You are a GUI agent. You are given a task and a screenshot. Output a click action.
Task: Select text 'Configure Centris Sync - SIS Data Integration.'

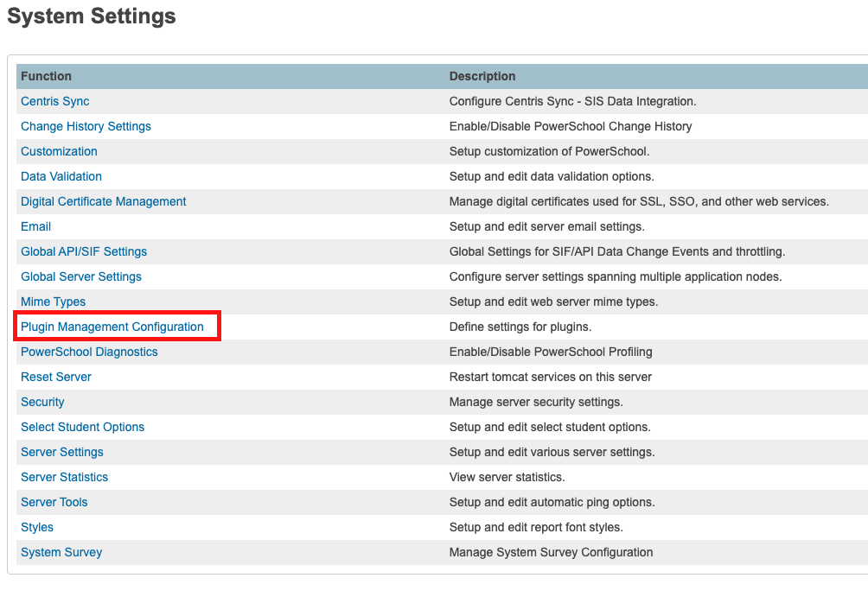click(573, 101)
